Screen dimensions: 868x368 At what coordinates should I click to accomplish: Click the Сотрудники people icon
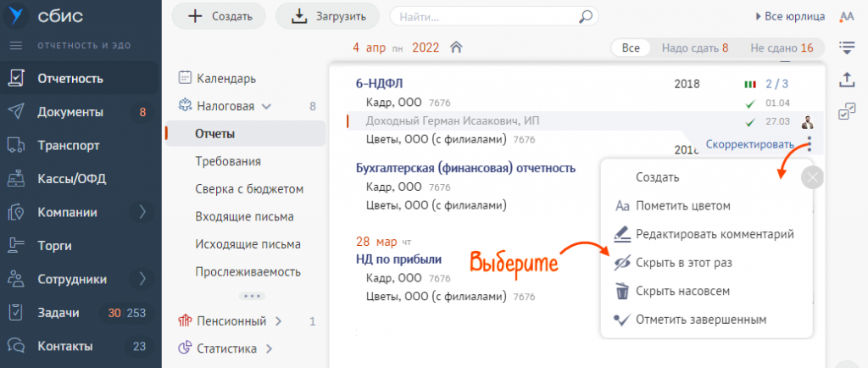(x=16, y=280)
